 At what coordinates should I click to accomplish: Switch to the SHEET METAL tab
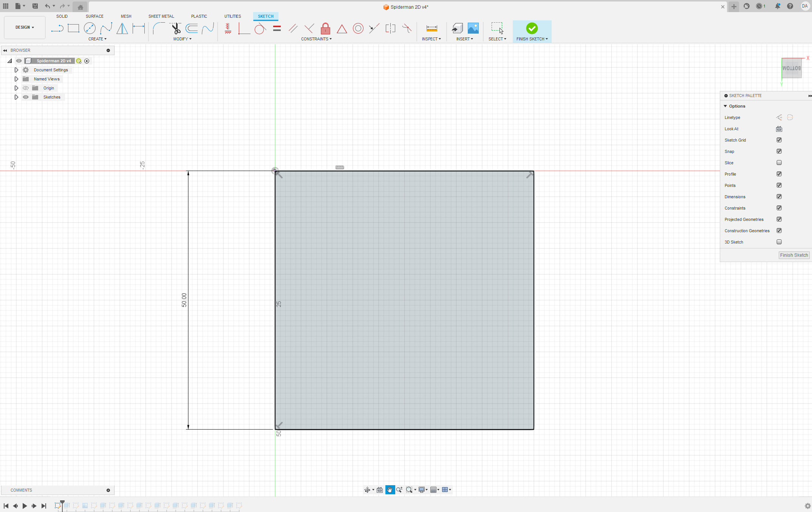(x=161, y=16)
